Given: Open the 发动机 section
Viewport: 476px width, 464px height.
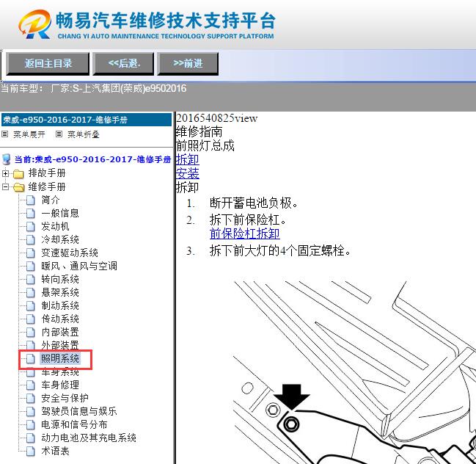Looking at the screenshot, I should click(55, 226).
